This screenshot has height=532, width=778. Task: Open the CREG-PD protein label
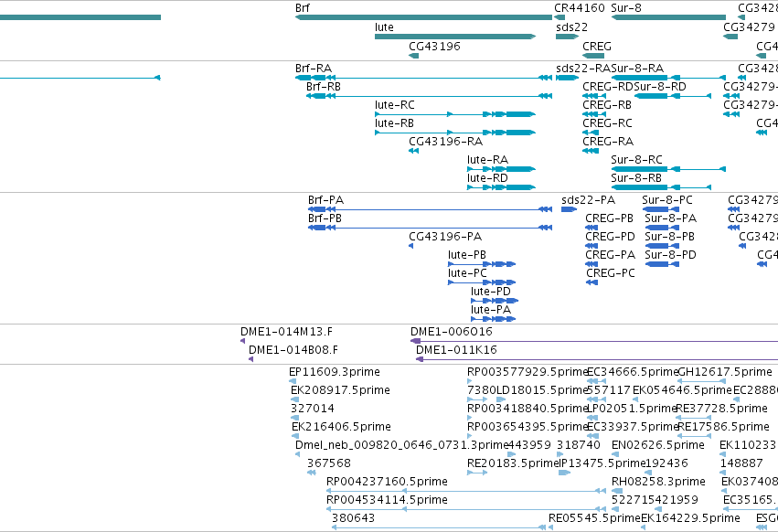[x=611, y=237]
